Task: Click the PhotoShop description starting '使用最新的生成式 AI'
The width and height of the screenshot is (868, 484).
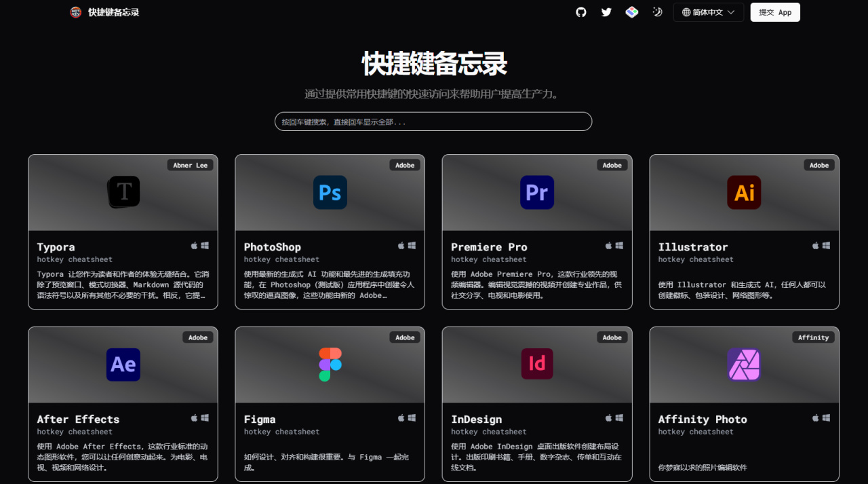Action: [x=330, y=285]
